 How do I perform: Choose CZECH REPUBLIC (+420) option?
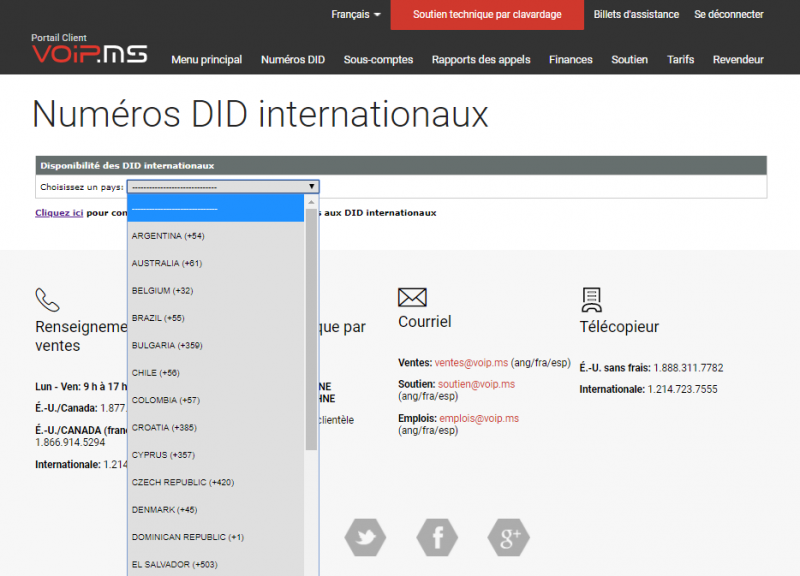(x=216, y=482)
